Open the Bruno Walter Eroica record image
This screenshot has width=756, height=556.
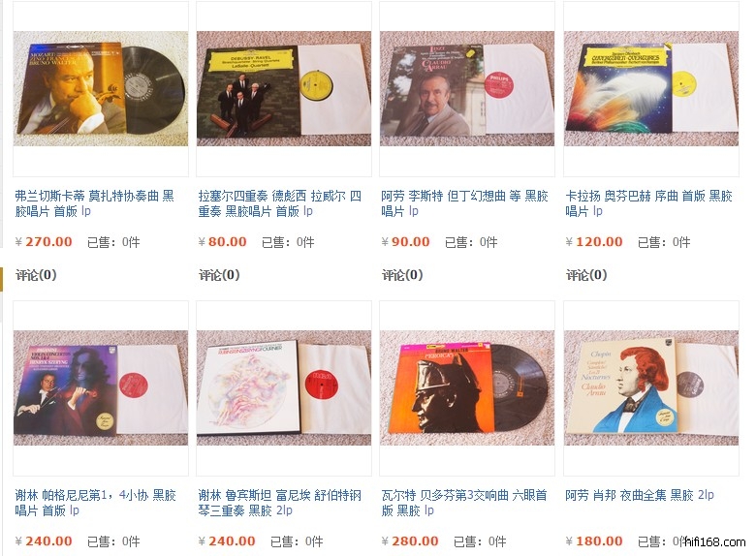click(467, 387)
